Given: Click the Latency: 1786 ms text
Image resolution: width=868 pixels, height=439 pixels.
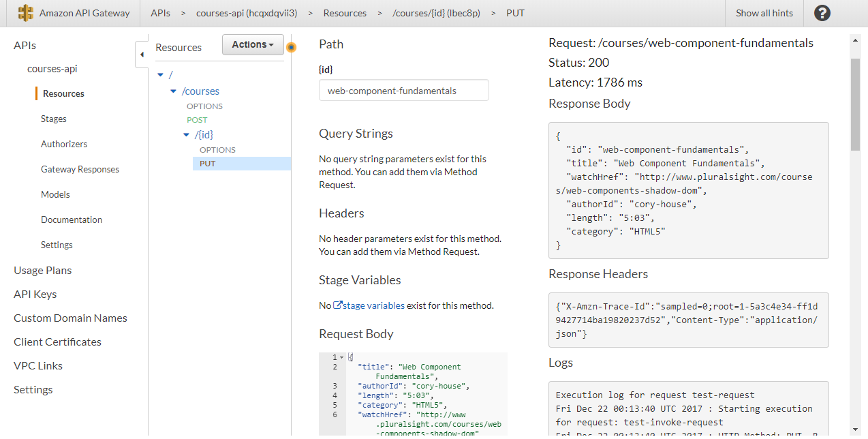Looking at the screenshot, I should [x=595, y=82].
